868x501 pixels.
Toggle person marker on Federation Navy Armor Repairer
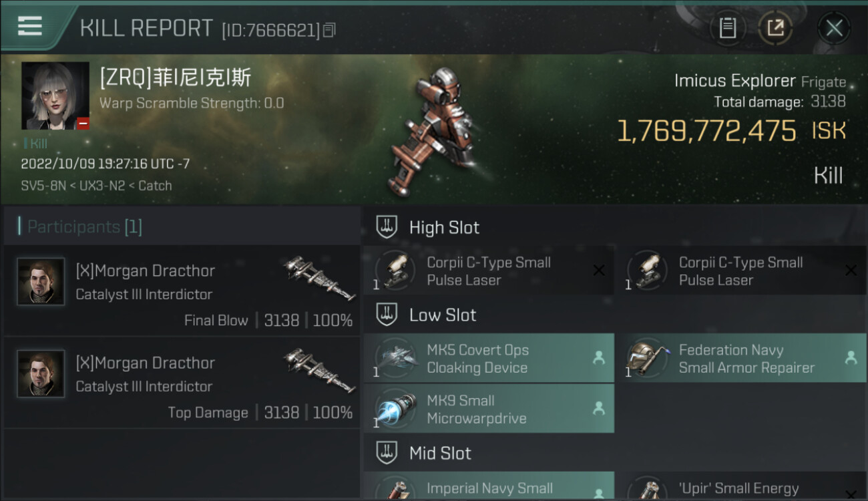tap(851, 357)
